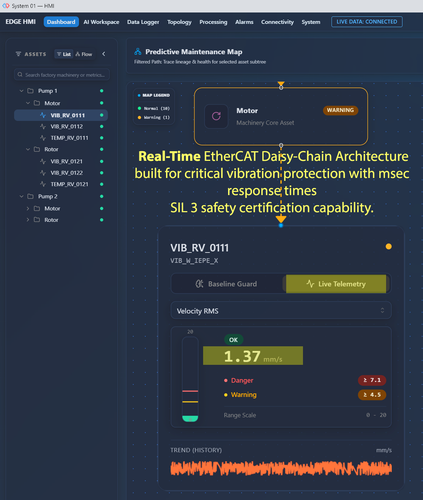Open the Data Logger tab

click(x=143, y=22)
